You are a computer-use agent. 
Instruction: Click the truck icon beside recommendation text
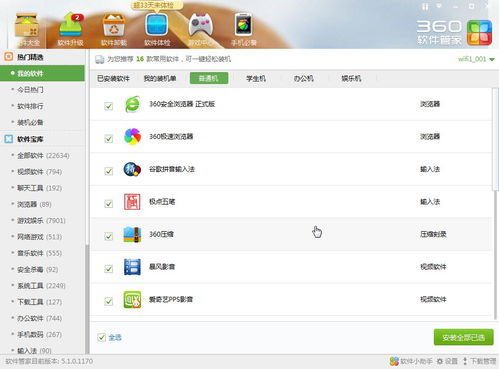100,59
